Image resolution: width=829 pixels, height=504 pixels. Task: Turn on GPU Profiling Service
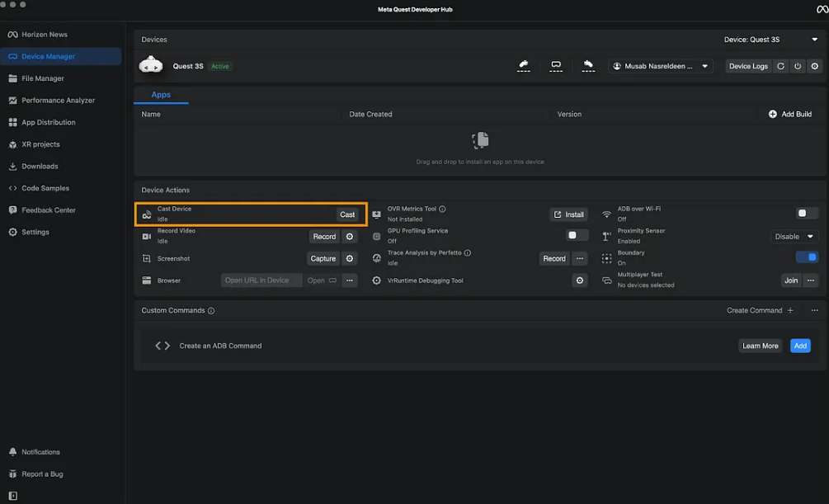tap(577, 236)
